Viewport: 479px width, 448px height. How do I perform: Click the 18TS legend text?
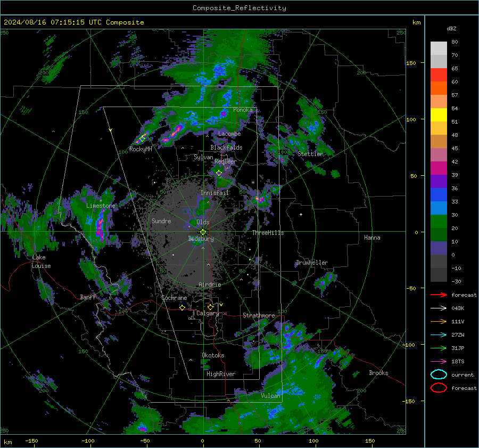point(458,362)
